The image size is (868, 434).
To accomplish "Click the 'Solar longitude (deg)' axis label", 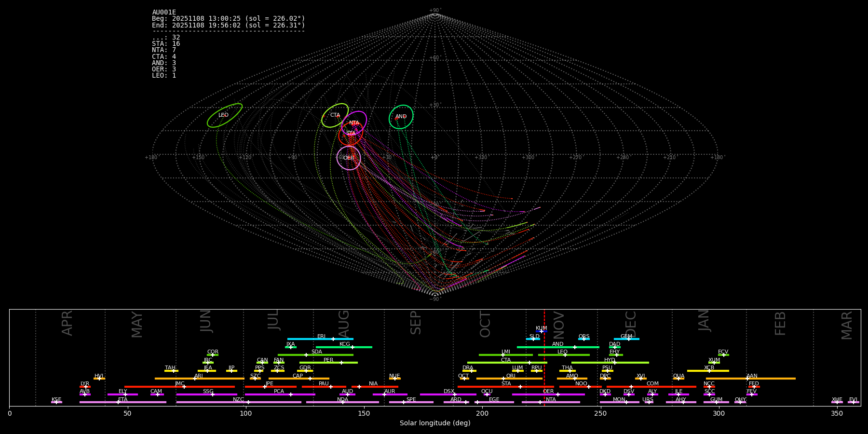I will [x=435, y=423].
